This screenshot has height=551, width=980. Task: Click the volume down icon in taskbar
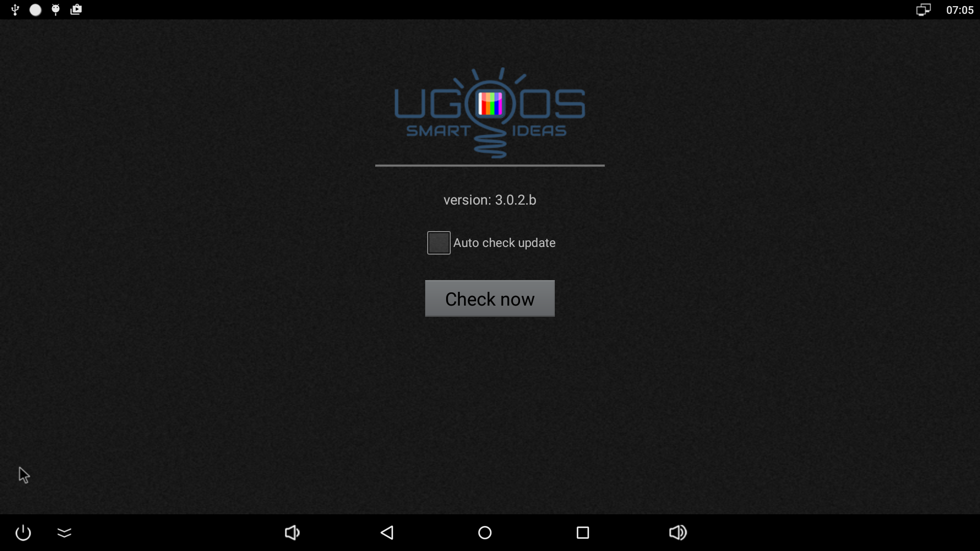[292, 532]
